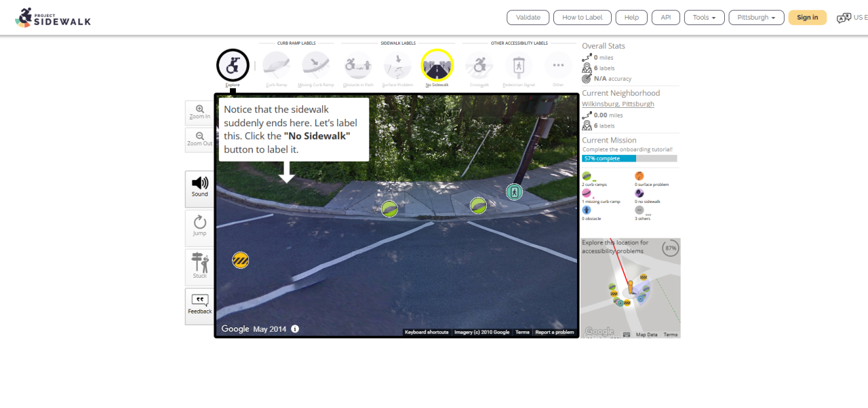This screenshot has width=868, height=408.
Task: Open the Tools dropdown
Action: click(705, 18)
